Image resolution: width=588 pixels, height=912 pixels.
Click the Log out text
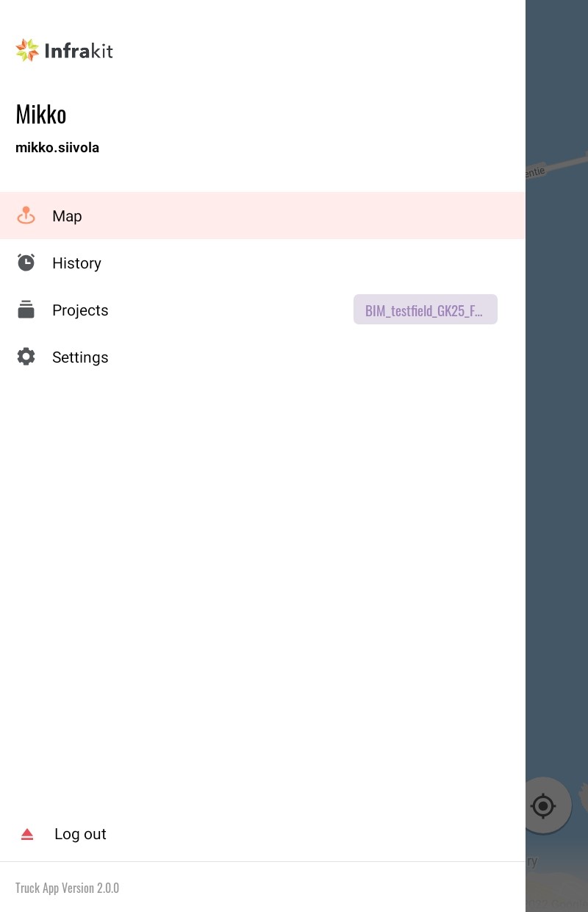pos(80,834)
